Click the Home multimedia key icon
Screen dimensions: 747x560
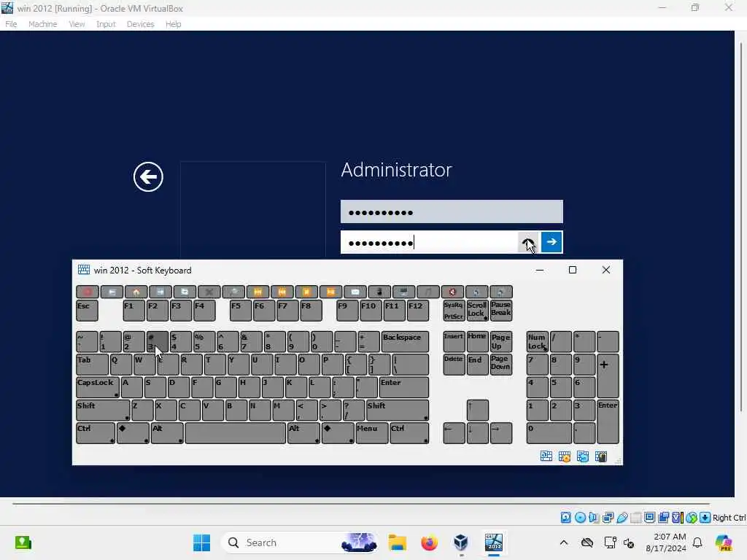(x=136, y=292)
